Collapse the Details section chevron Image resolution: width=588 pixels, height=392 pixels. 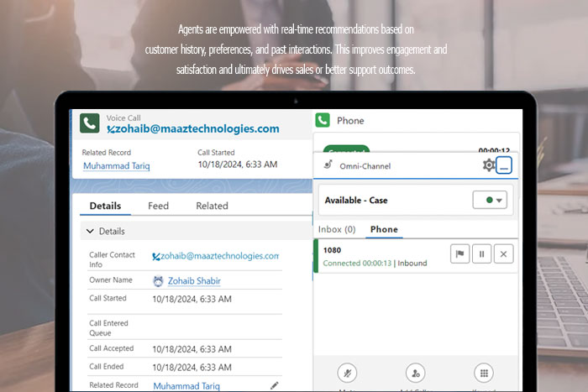coord(90,231)
